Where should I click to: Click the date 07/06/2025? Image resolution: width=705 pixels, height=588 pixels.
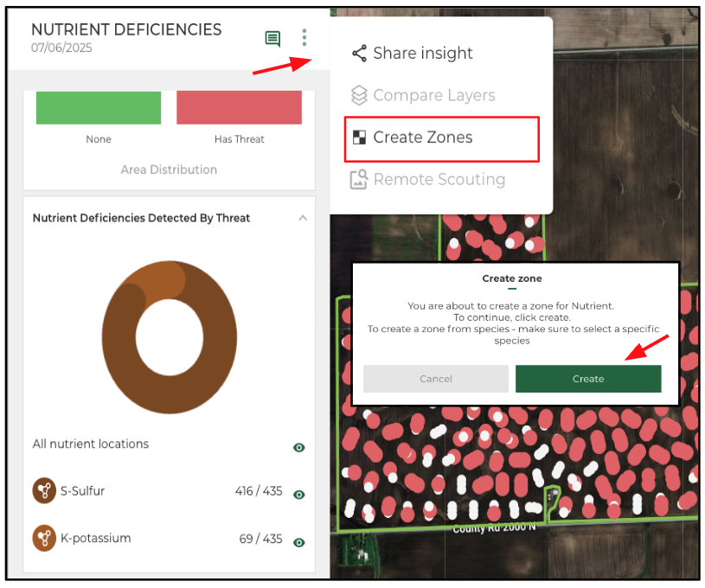[61, 48]
